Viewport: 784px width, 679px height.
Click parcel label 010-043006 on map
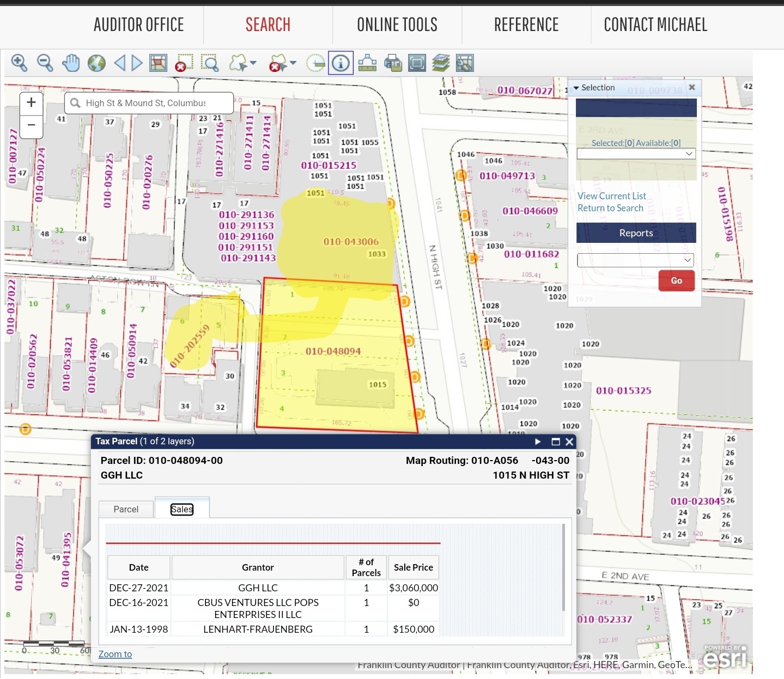tap(351, 242)
